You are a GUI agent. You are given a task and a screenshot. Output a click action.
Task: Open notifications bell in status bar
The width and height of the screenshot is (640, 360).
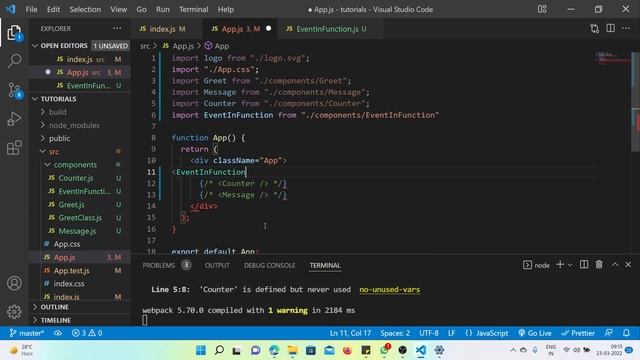(x=626, y=333)
